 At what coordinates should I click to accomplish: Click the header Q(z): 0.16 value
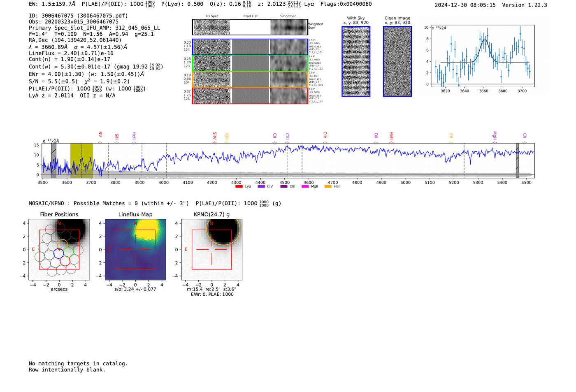pyautogui.click(x=230, y=4)
